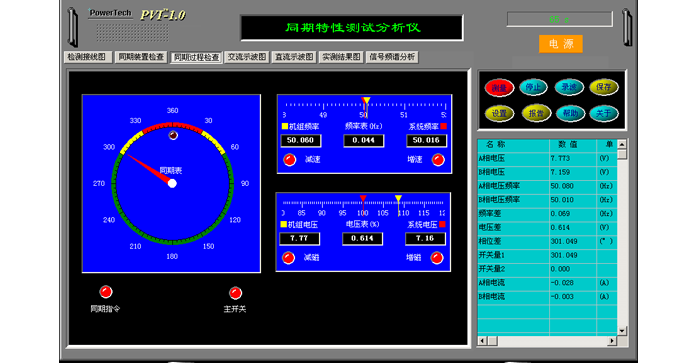Click the data table scroll-down arrow
This screenshot has width=700, height=363.
pos(622,331)
